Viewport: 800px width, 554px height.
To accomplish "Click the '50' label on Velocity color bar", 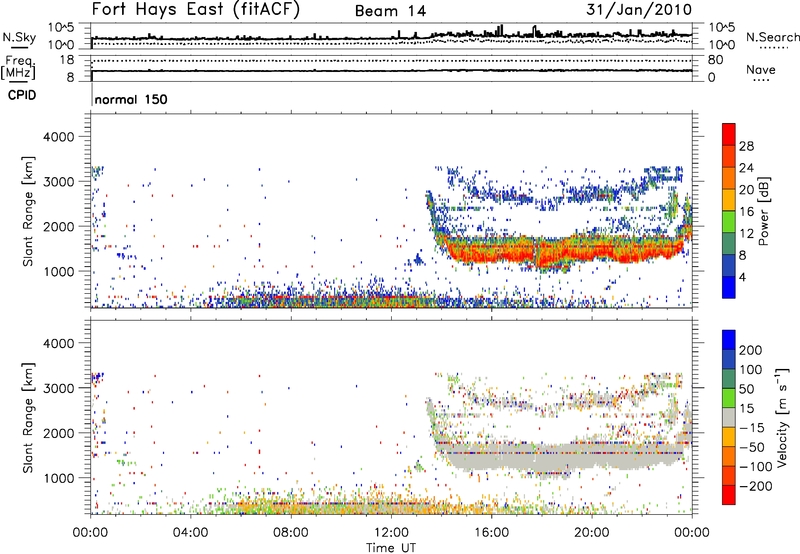I will pos(747,389).
